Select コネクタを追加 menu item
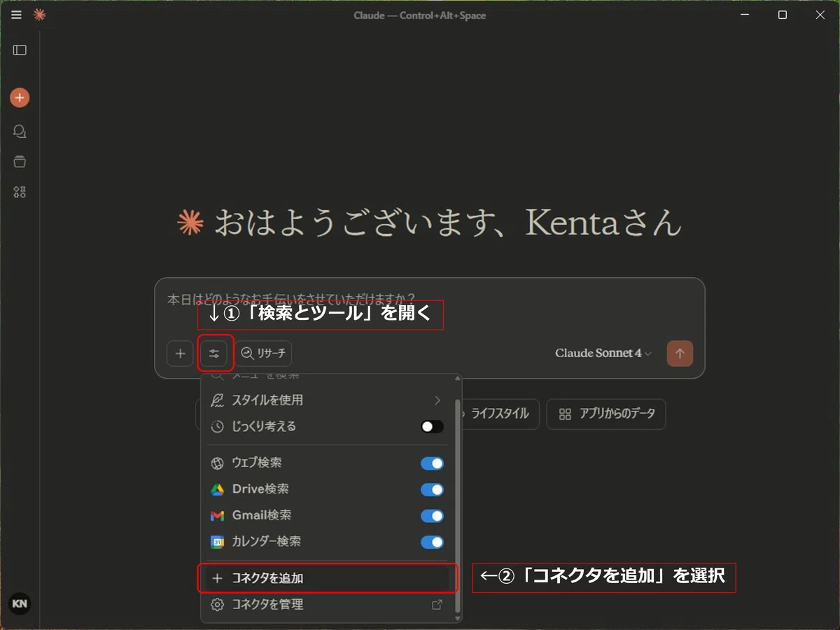Screen dimensions: 840x630 click(327, 578)
